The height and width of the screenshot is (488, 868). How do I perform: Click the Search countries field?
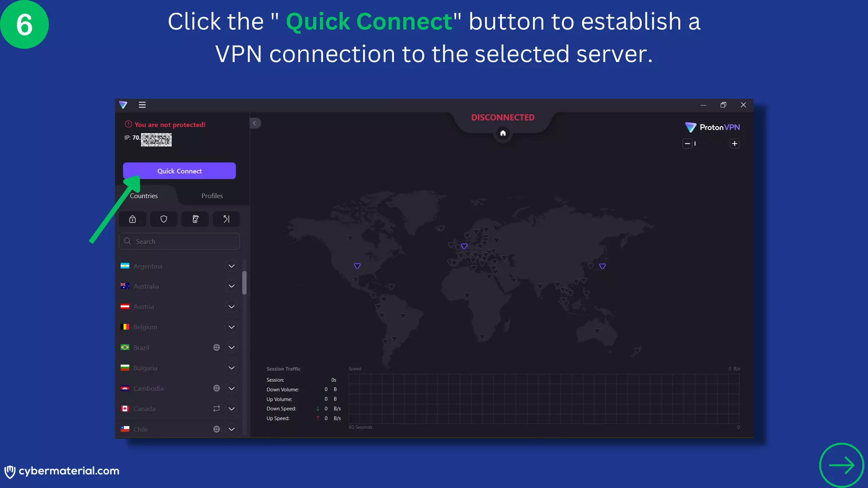tap(179, 241)
